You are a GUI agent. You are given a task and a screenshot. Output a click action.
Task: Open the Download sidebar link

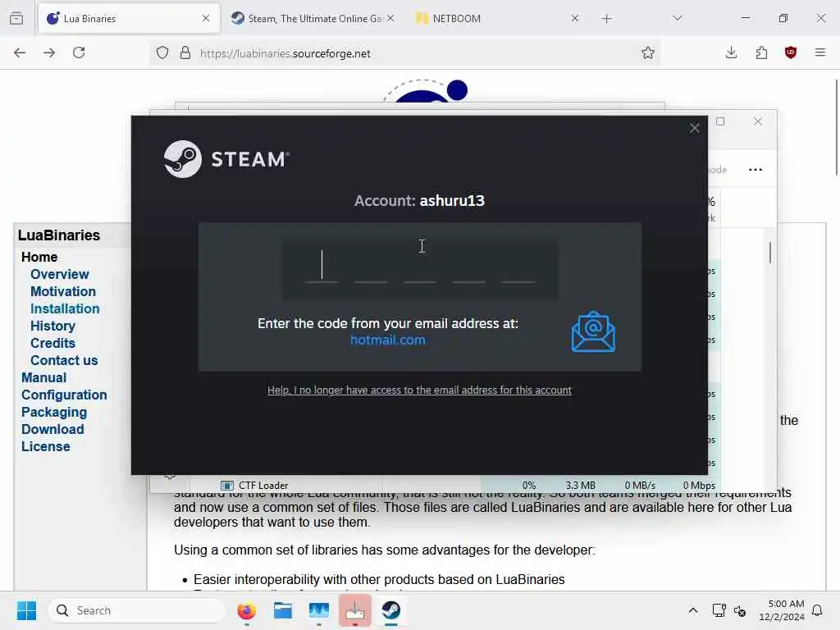(52, 429)
